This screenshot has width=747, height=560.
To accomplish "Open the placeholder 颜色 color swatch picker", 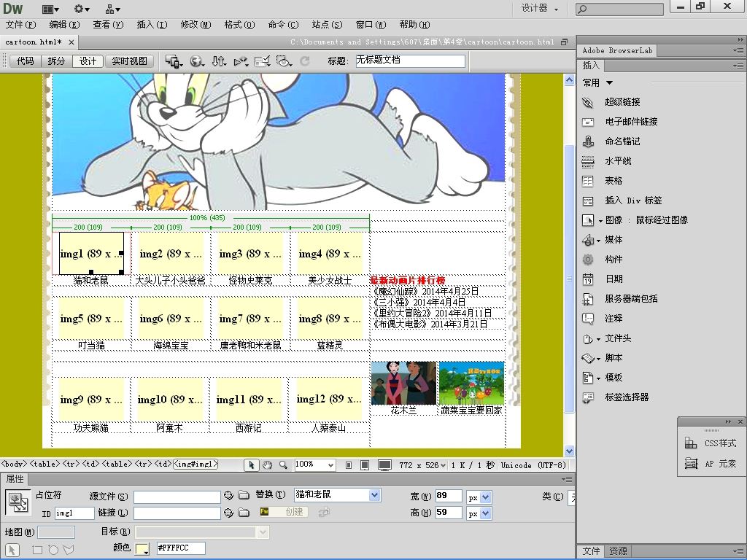I will click(142, 548).
